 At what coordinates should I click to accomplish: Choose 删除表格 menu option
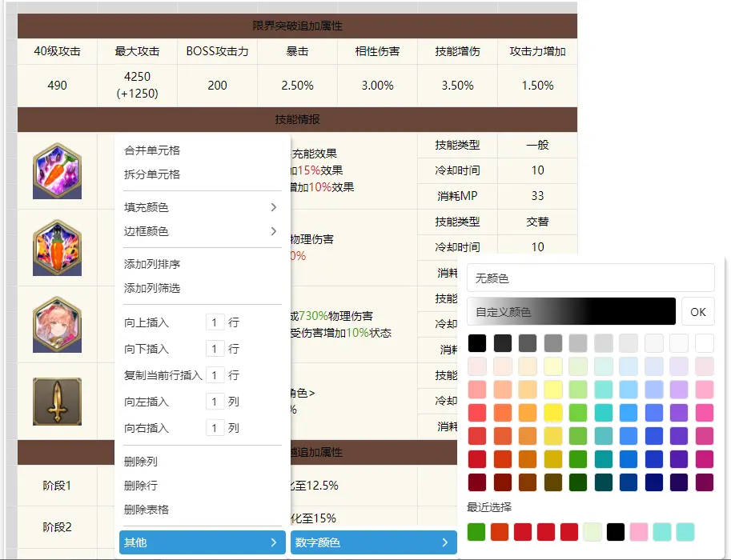pos(147,510)
